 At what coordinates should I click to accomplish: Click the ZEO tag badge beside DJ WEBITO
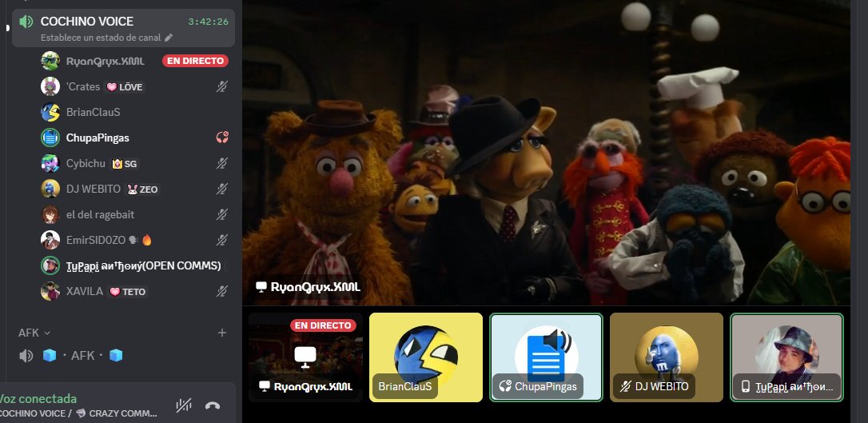[x=143, y=190]
